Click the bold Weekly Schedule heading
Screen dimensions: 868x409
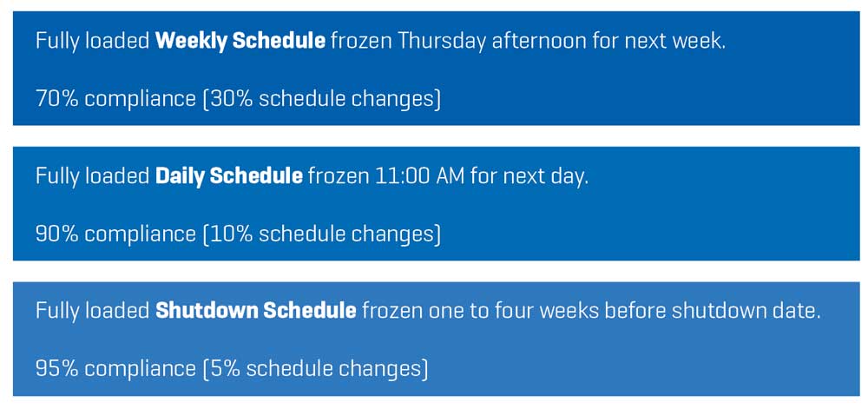(240, 42)
